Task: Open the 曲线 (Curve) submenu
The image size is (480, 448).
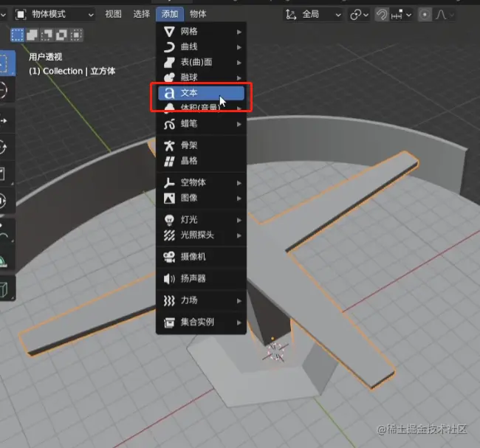Action: coord(201,46)
